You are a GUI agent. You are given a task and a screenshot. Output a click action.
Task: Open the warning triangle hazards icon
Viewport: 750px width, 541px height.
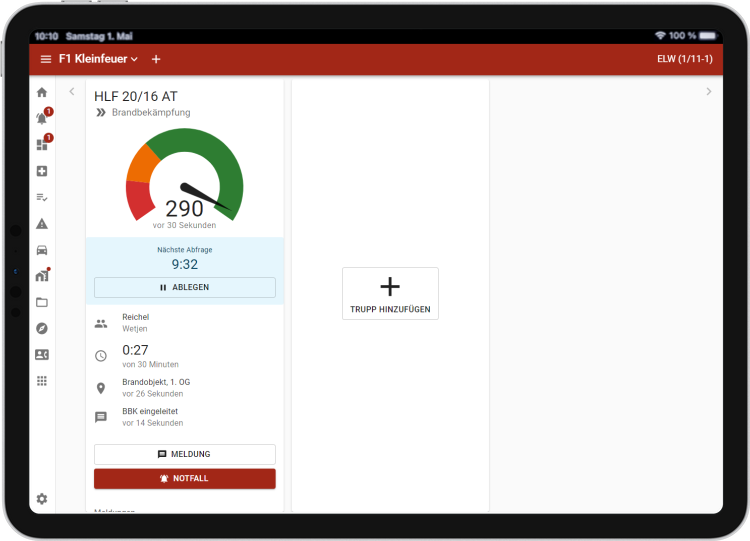point(42,223)
